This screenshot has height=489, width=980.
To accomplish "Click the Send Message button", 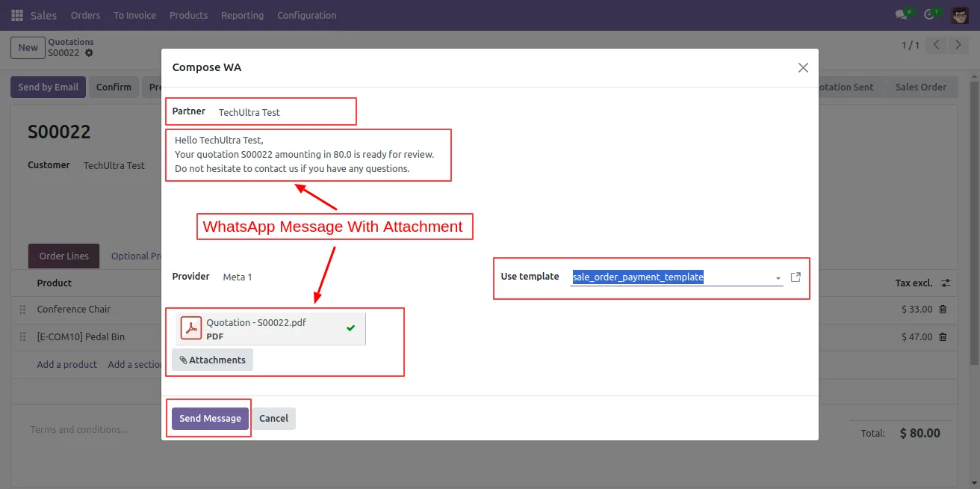I will click(x=210, y=419).
